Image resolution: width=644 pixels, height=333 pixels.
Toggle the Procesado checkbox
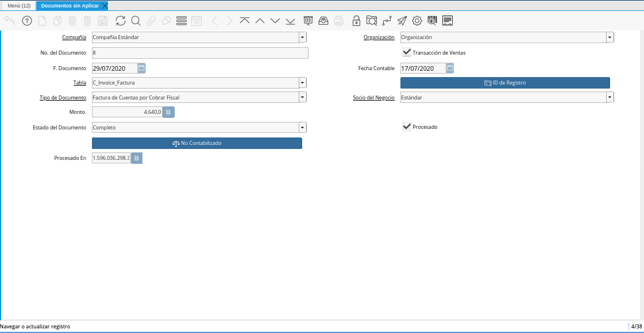(x=407, y=127)
